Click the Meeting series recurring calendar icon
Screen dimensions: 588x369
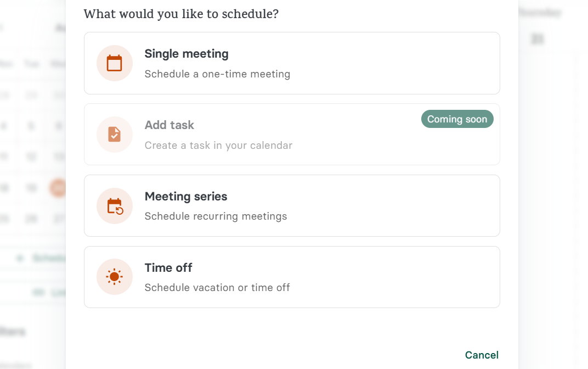pyautogui.click(x=114, y=205)
